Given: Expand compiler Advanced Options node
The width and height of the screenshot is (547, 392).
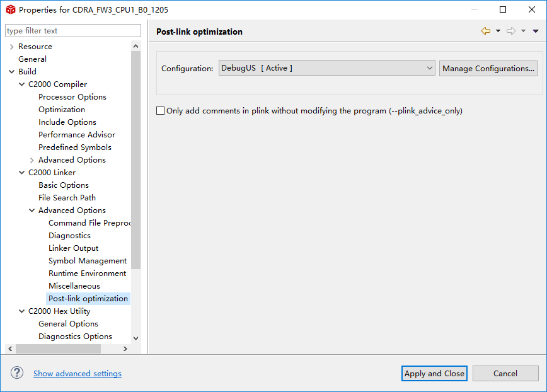Looking at the screenshot, I should [32, 160].
